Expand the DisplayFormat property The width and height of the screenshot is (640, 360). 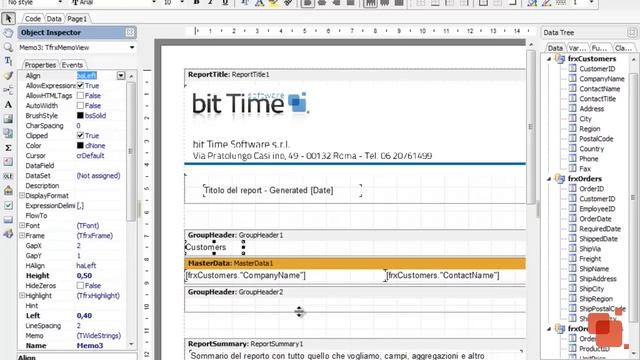click(x=22, y=196)
